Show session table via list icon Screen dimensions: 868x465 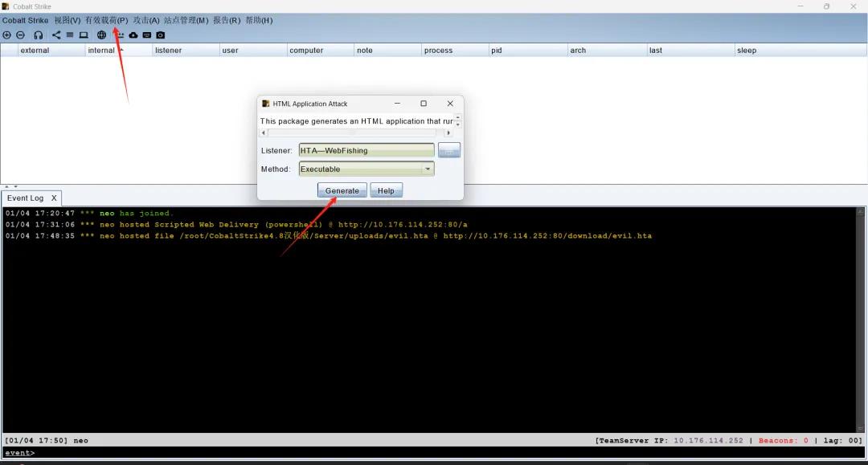tap(70, 35)
